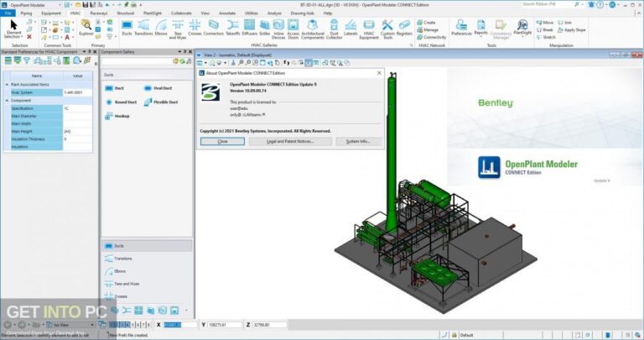Open the Preferences tool in the ribbon

click(461, 28)
